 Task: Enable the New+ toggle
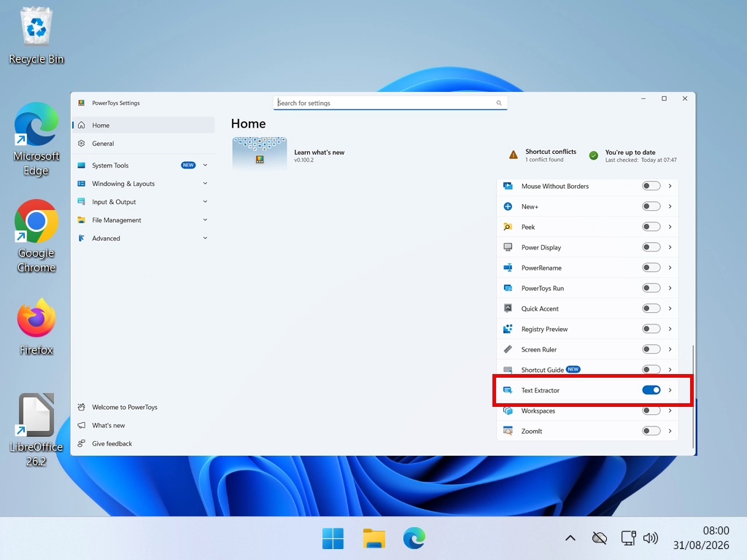tap(651, 206)
